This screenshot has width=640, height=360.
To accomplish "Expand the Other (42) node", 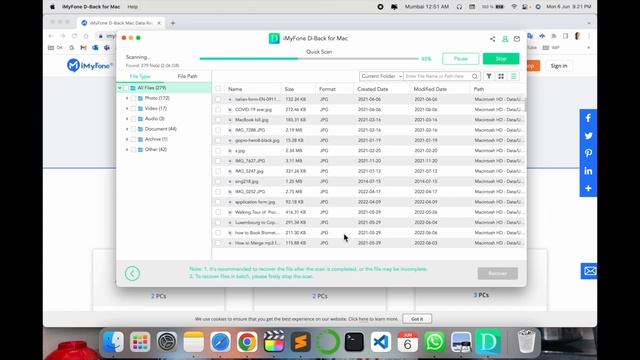I will [x=127, y=149].
